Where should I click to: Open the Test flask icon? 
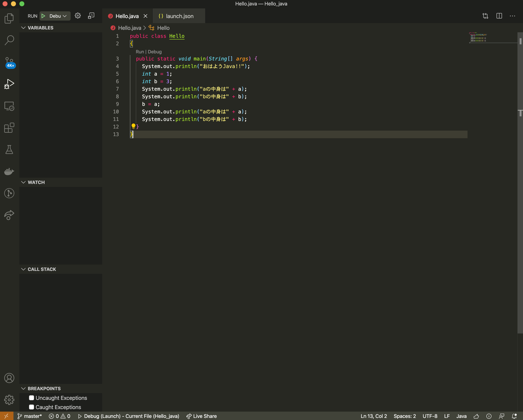[x=9, y=150]
